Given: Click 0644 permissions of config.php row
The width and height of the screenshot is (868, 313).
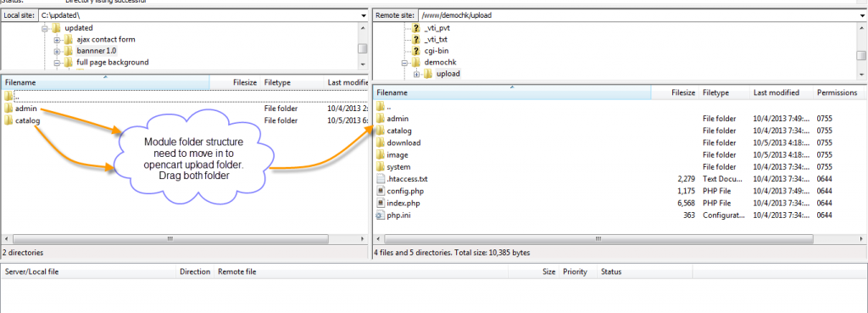Looking at the screenshot, I should tap(825, 191).
